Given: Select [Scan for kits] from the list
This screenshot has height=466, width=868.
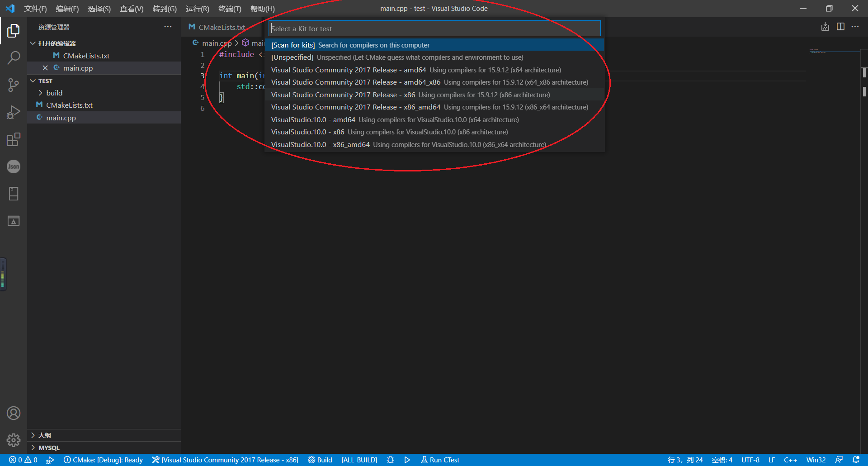Looking at the screenshot, I should pyautogui.click(x=350, y=45).
